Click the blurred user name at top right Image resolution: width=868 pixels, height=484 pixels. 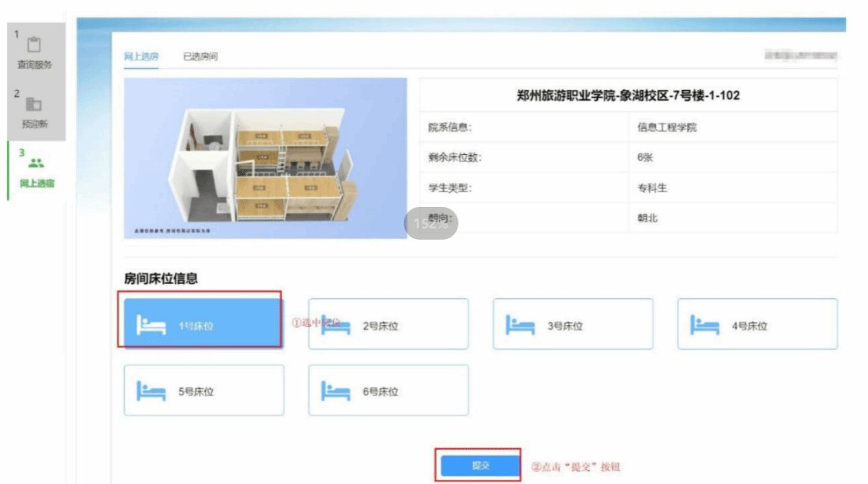tap(801, 56)
